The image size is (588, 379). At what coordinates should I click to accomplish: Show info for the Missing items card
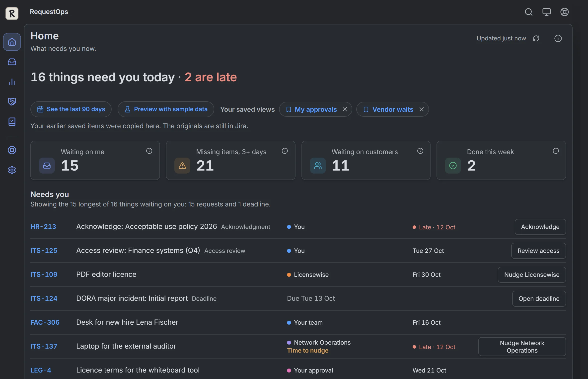pos(285,151)
